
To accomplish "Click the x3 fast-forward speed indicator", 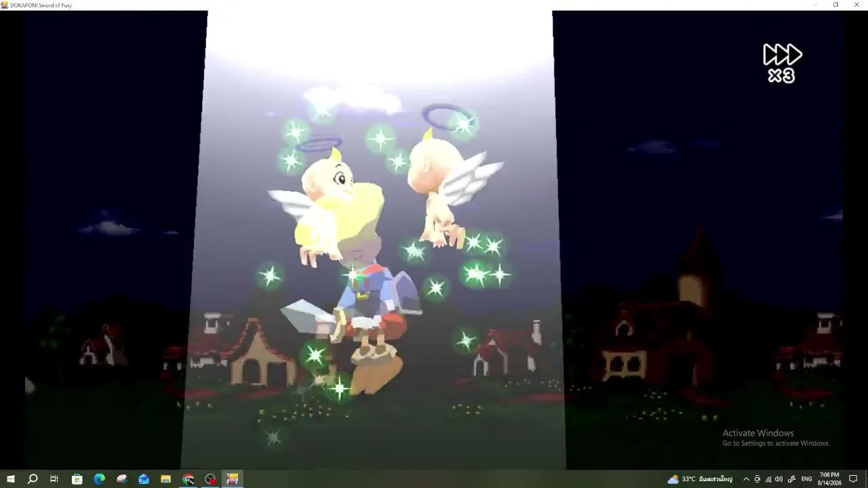I will point(783,63).
